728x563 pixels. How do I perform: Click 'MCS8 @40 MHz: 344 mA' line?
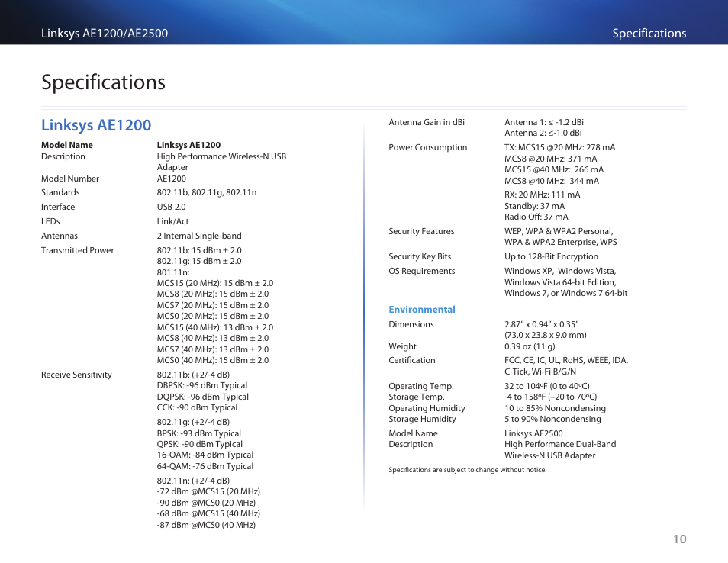552,181
